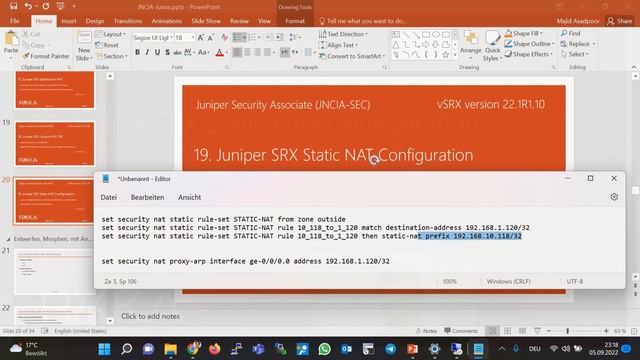
Task: Increase font size with large A icon
Action: point(201,38)
